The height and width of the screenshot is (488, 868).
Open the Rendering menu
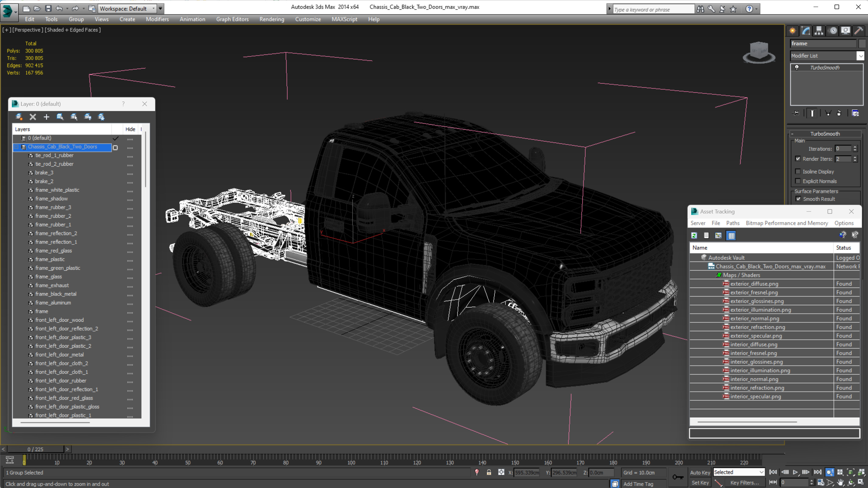click(x=272, y=19)
